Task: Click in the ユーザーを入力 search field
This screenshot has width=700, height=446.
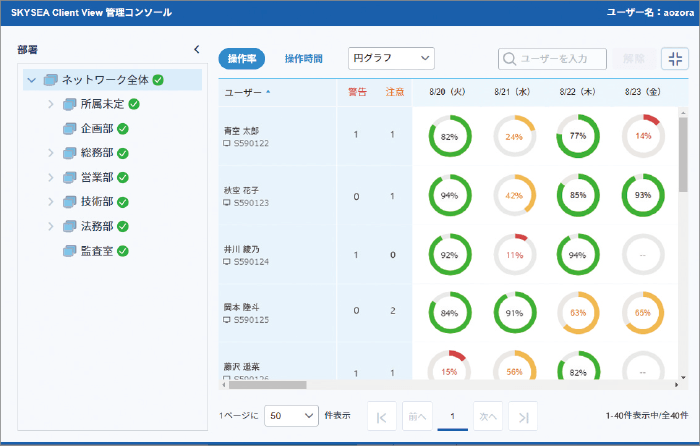Action: pos(557,59)
